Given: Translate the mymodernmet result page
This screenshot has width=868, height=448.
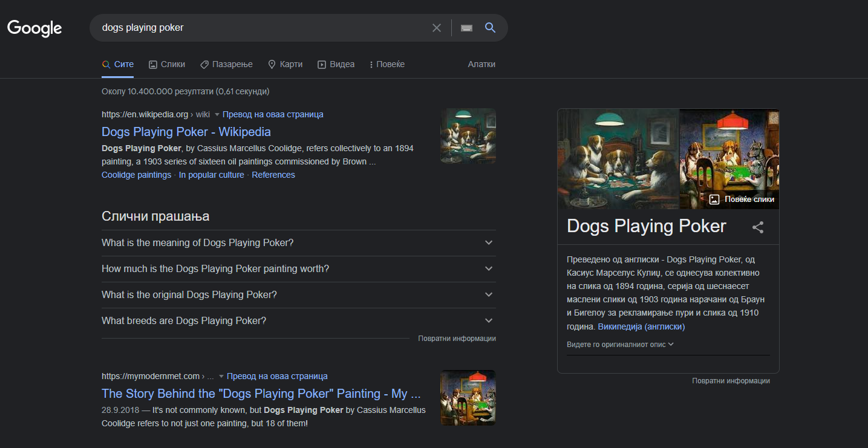Looking at the screenshot, I should coord(277,376).
